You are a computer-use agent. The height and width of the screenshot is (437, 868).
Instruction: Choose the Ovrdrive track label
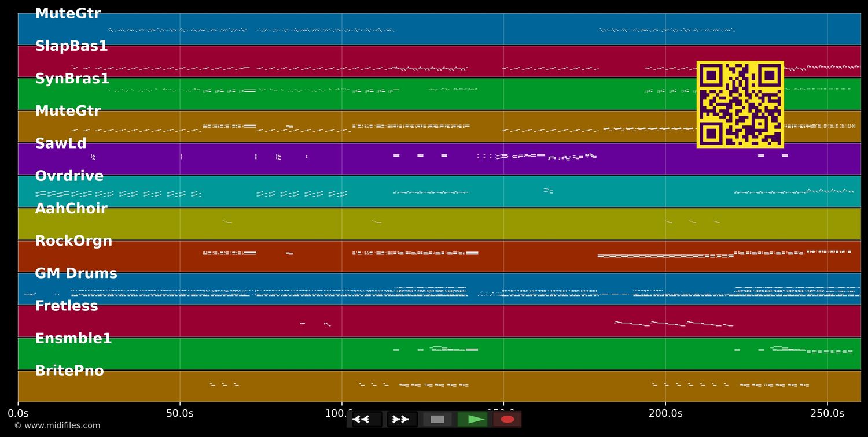[69, 176]
